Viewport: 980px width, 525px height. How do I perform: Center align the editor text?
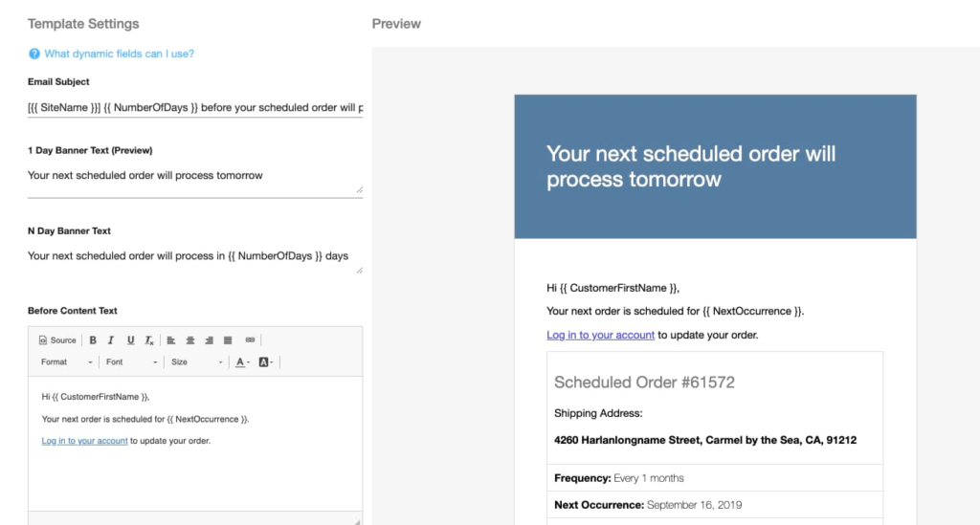(x=190, y=340)
